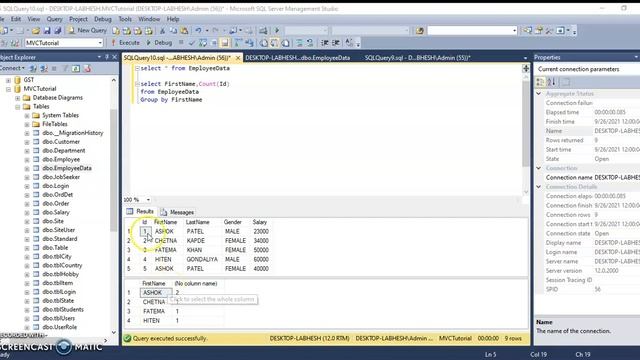Close the Object Explorer panel
Image resolution: width=640 pixels, height=360 pixels.
(x=115, y=57)
